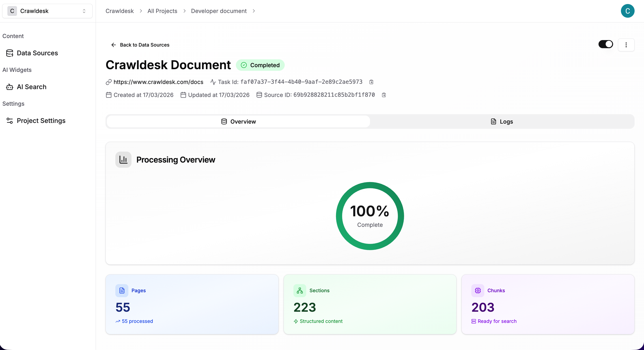
Task: Open the three-dot options menu
Action: pos(626,45)
